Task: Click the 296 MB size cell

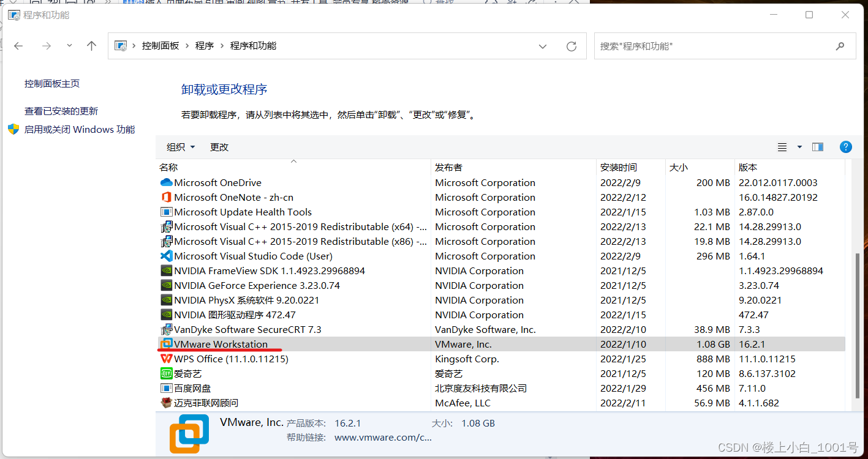Action: coord(713,256)
